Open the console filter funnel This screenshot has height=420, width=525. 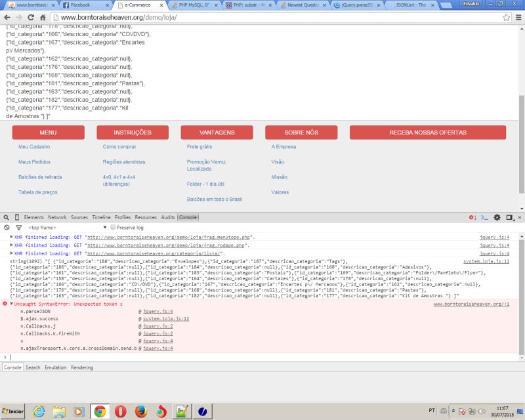[x=18, y=226]
